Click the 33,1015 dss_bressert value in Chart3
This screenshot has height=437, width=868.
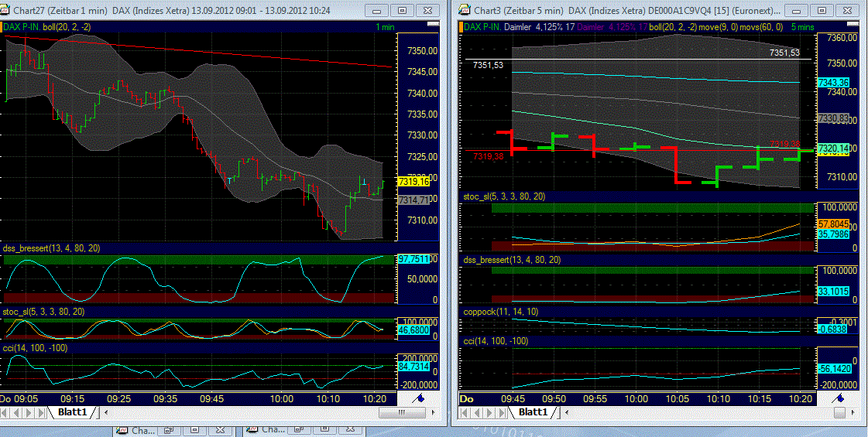pyautogui.click(x=833, y=292)
